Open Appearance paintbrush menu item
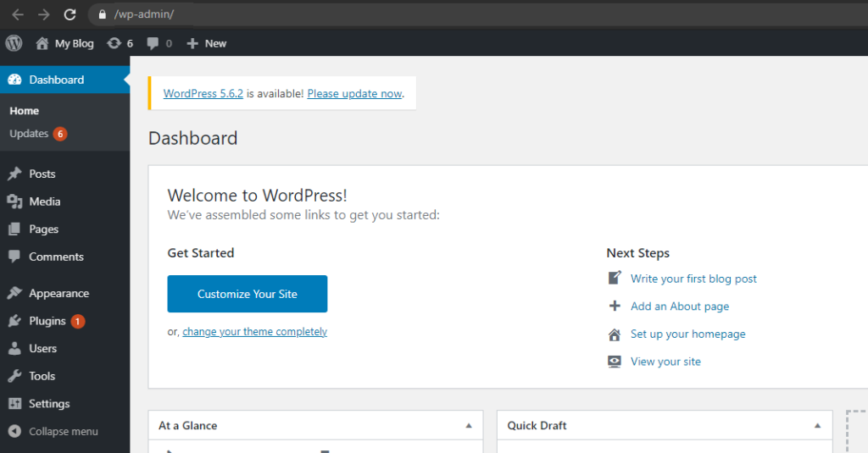This screenshot has width=868, height=453. pyautogui.click(x=58, y=293)
